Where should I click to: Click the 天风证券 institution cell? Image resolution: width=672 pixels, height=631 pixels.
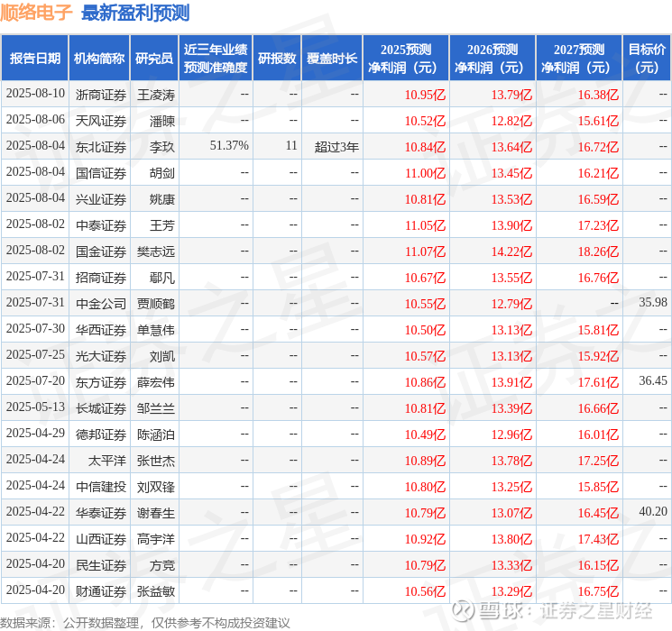[101, 121]
